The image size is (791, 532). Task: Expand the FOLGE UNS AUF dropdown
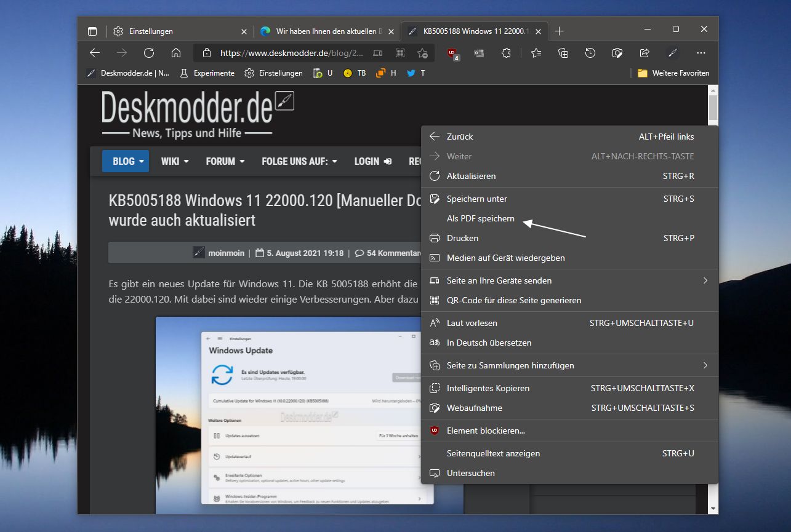299,161
